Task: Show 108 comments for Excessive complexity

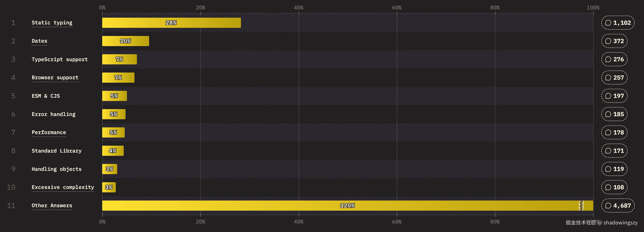Action: click(614, 187)
